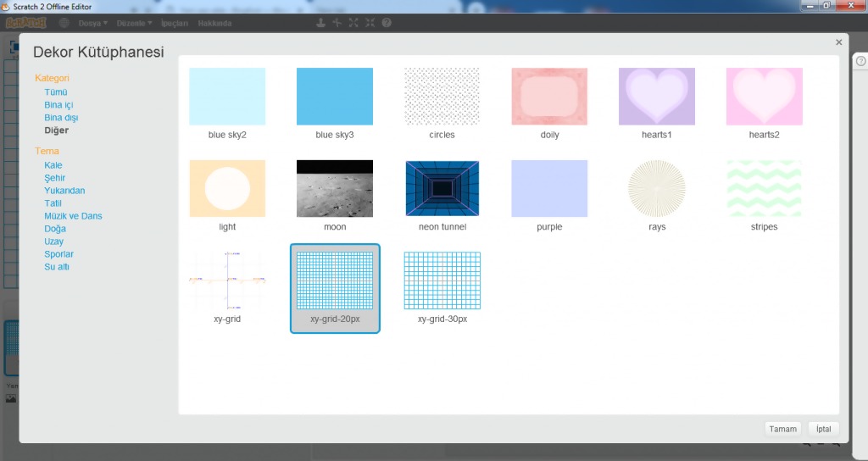Filter by Müzik ve Dans theme

pos(73,216)
